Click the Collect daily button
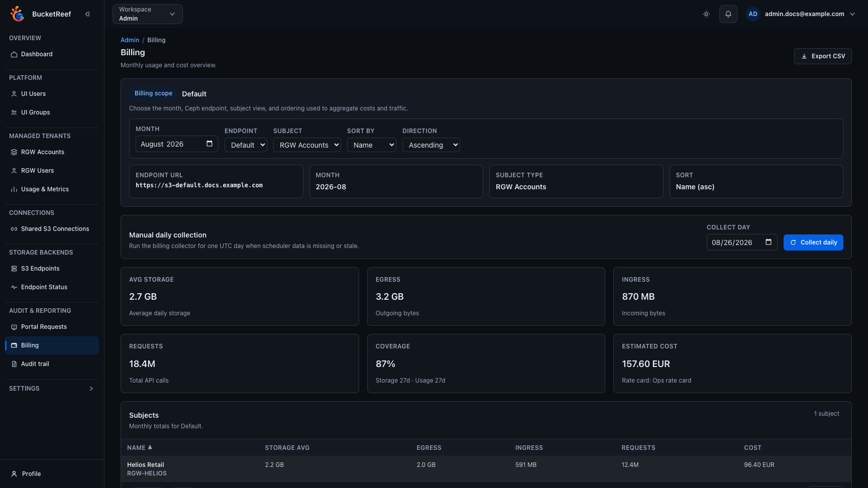 [813, 242]
